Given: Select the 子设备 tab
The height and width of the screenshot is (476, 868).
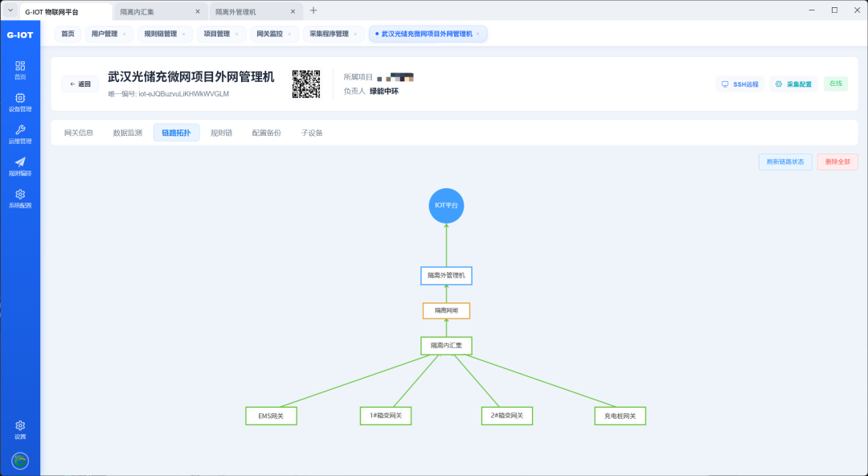Looking at the screenshot, I should pyautogui.click(x=312, y=133).
